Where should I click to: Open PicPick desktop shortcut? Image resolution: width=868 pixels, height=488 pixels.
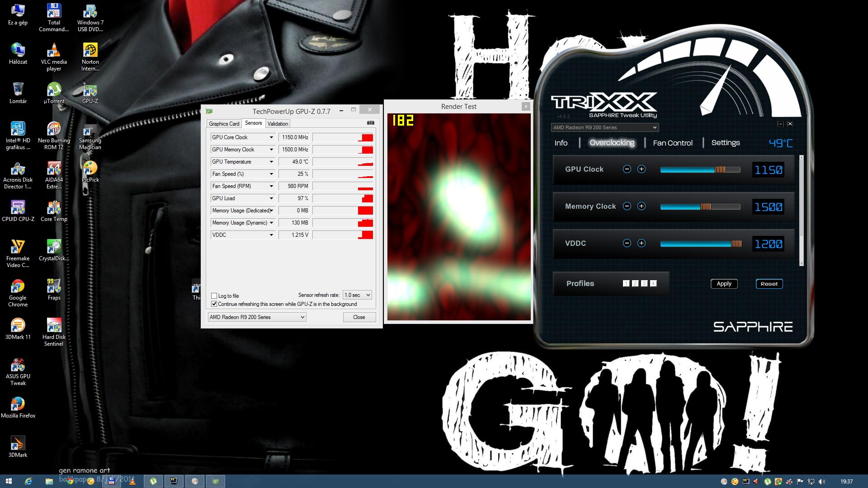90,172
